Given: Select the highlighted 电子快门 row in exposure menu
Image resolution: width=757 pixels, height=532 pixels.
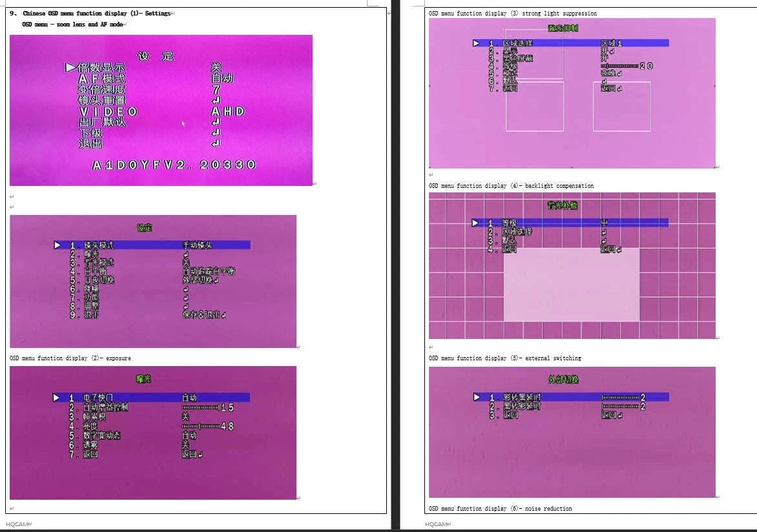Looking at the screenshot, I should tap(152, 398).
